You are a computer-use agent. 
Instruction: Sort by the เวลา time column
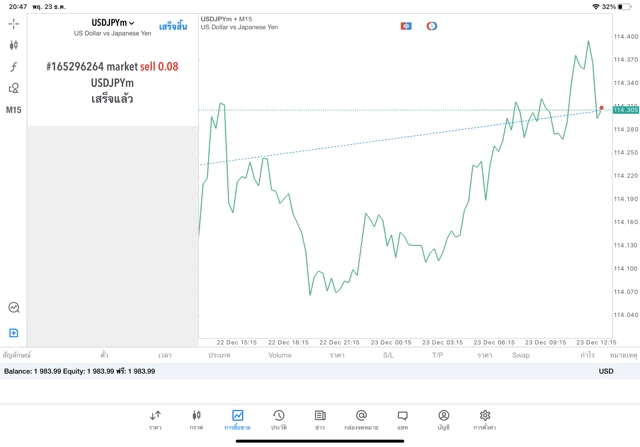click(x=165, y=355)
